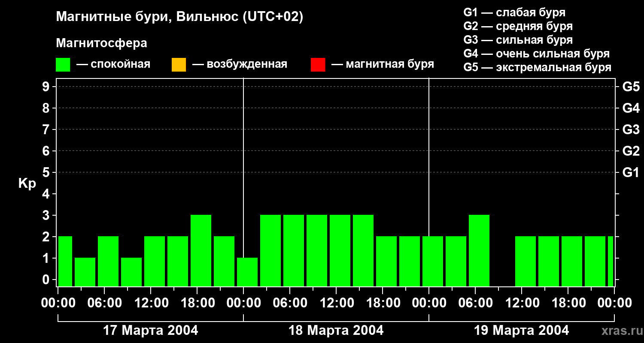The height and width of the screenshot is (343, 644).
Task: Click the right-axis "G5" scale label
Action: (x=631, y=87)
